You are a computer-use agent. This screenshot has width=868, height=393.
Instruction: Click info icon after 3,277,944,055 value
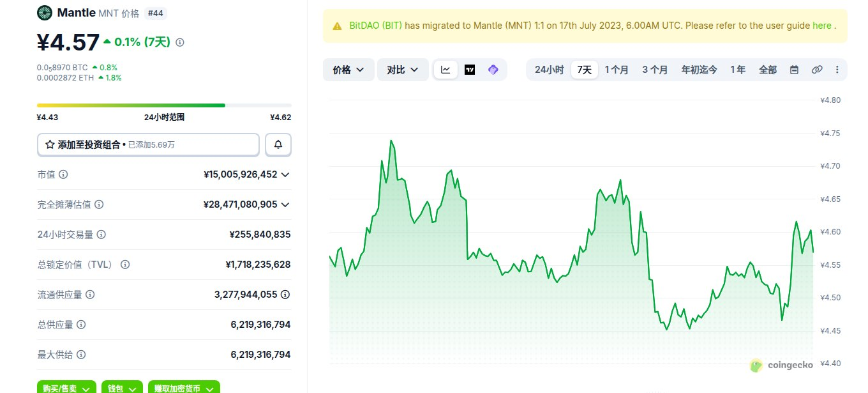285,295
